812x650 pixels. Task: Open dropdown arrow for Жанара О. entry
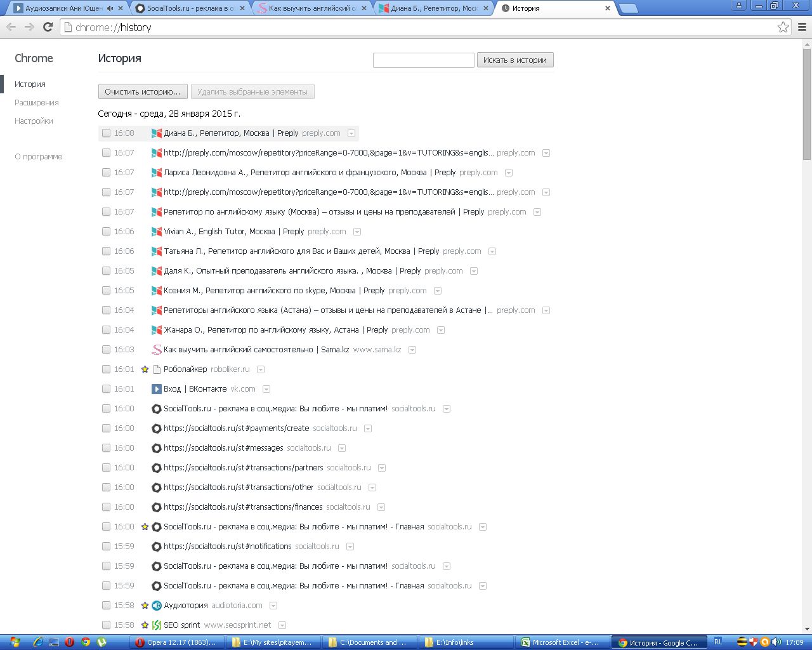click(x=441, y=330)
